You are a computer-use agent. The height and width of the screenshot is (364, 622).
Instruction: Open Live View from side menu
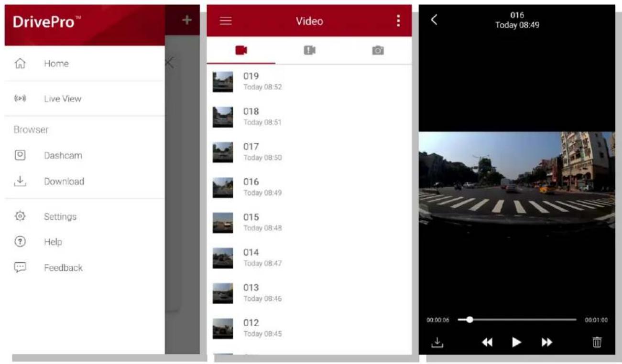(85, 99)
